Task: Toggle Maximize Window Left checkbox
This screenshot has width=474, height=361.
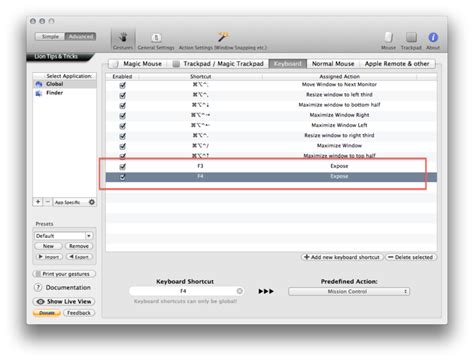Action: click(x=123, y=126)
